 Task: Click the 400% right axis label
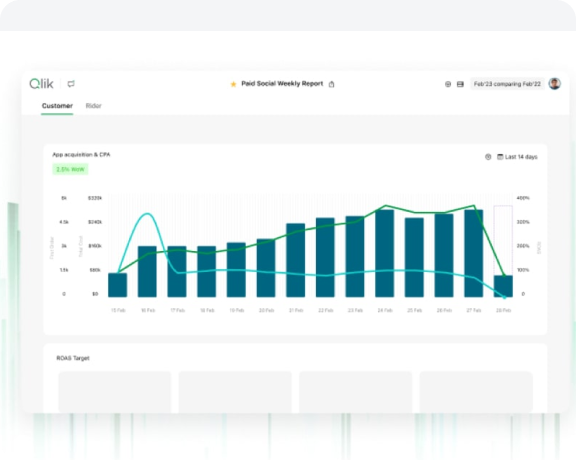pyautogui.click(x=523, y=198)
